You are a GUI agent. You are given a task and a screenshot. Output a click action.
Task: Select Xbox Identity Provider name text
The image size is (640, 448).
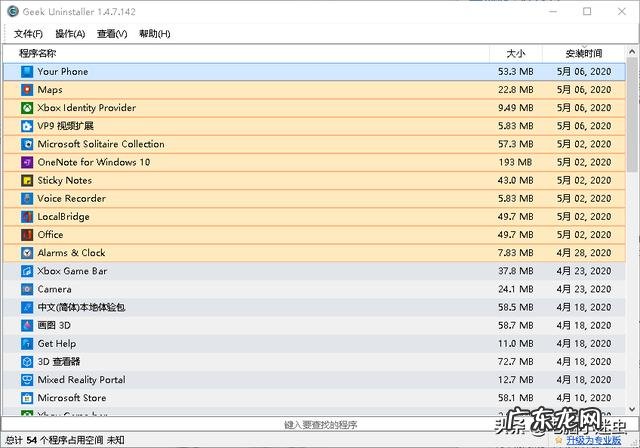click(x=87, y=108)
